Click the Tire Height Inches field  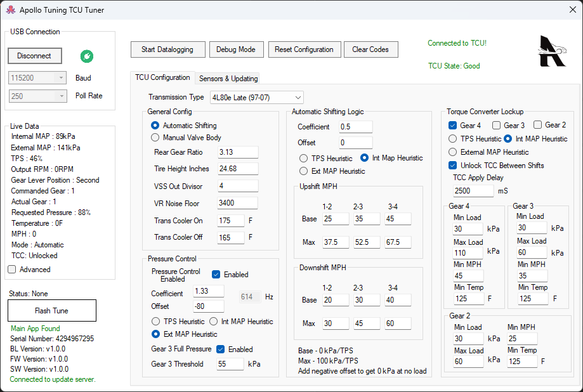238,169
